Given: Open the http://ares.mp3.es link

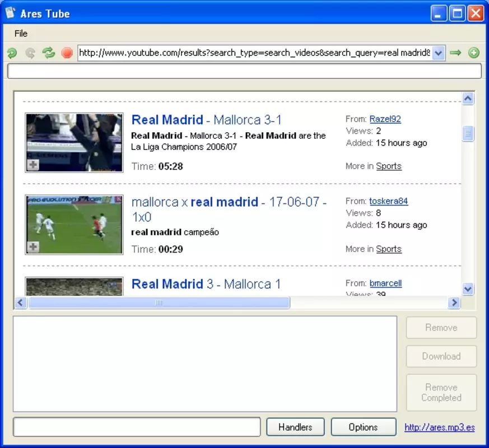Looking at the screenshot, I should click(x=440, y=427).
